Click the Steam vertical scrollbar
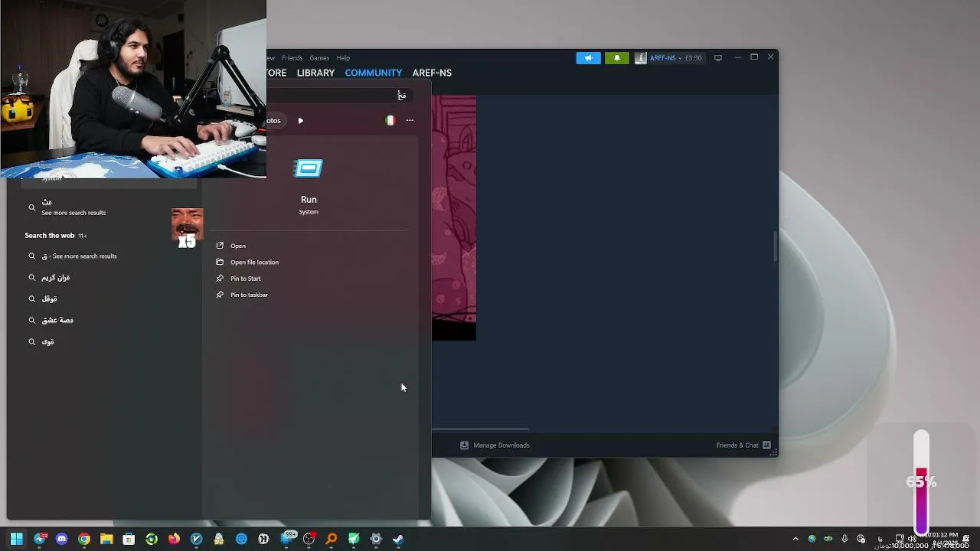980x551 pixels. tap(775, 246)
